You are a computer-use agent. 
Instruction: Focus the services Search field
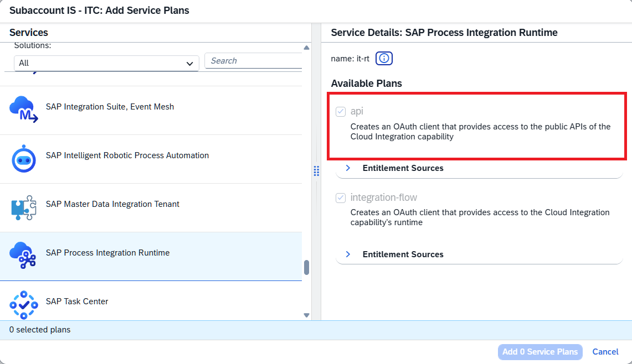click(253, 61)
